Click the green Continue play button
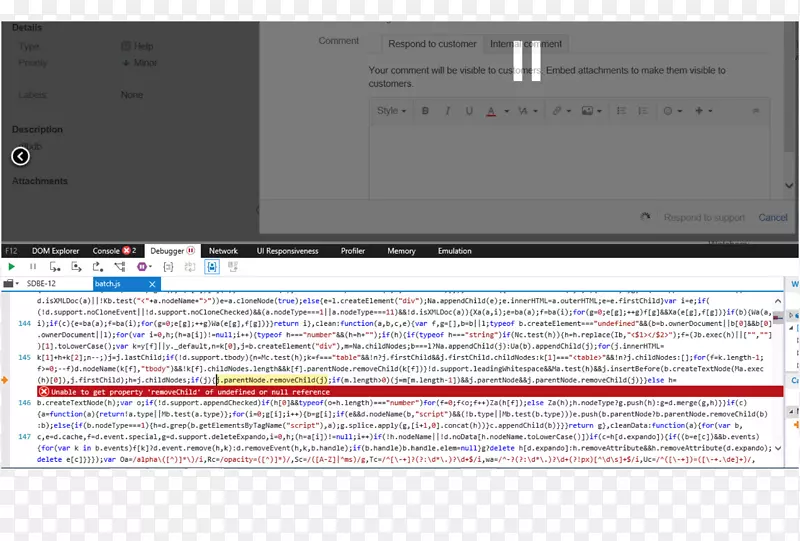 (x=11, y=267)
